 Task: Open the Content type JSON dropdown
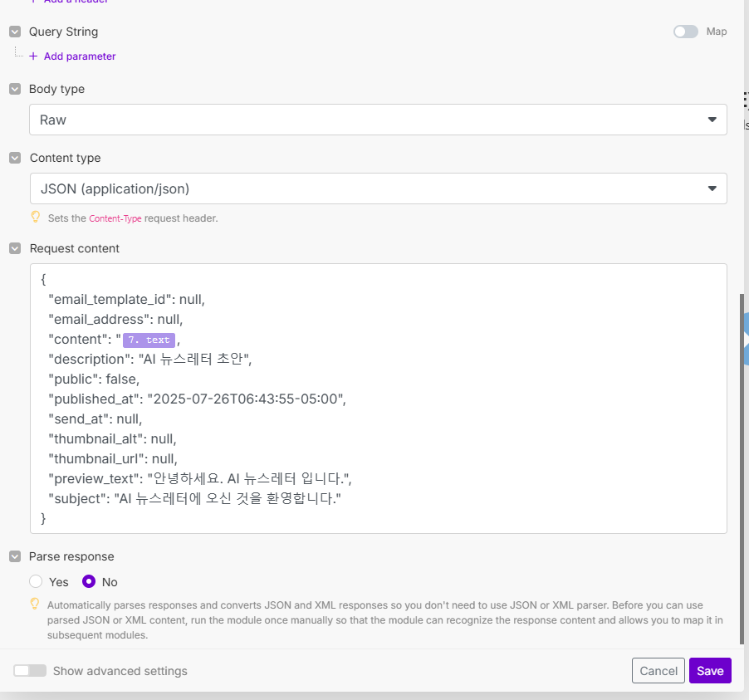(378, 188)
